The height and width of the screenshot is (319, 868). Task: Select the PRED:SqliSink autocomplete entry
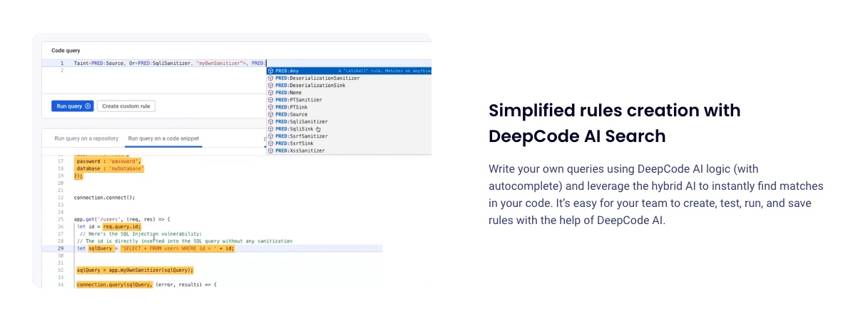349,129
